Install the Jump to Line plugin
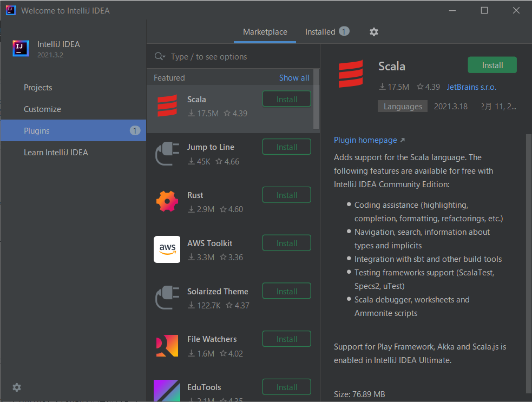Image resolution: width=532 pixels, height=402 pixels. coord(287,147)
